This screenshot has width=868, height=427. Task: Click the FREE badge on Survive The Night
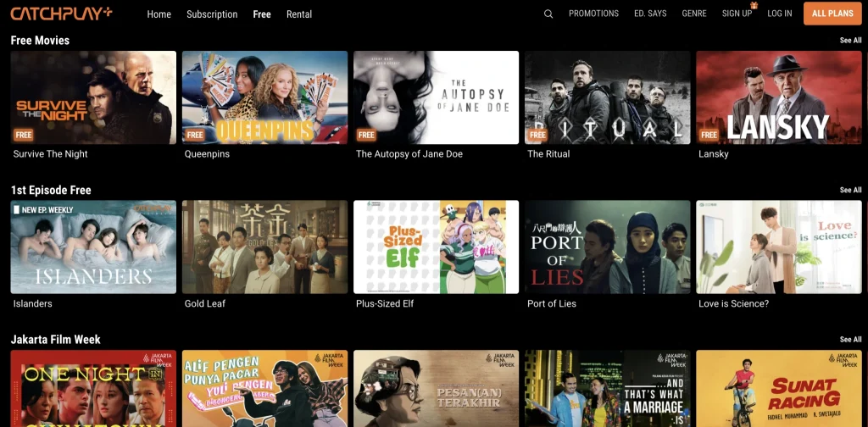tap(23, 135)
